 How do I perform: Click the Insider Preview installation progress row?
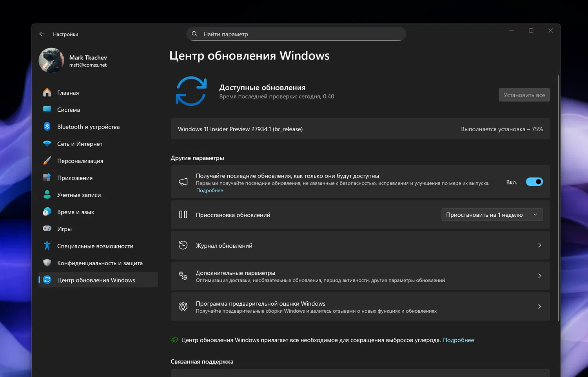click(360, 129)
